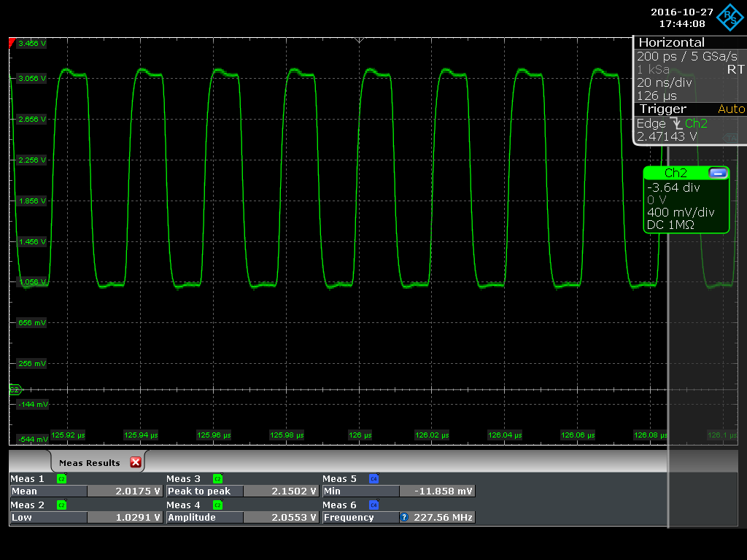The width and height of the screenshot is (747, 560).
Task: Click the Low value 1.0291 V
Action: (125, 517)
